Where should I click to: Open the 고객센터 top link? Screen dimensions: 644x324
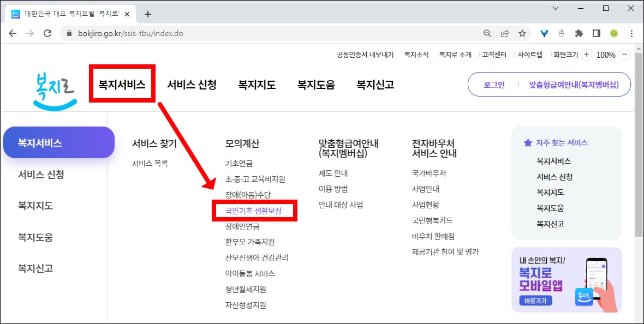point(494,55)
